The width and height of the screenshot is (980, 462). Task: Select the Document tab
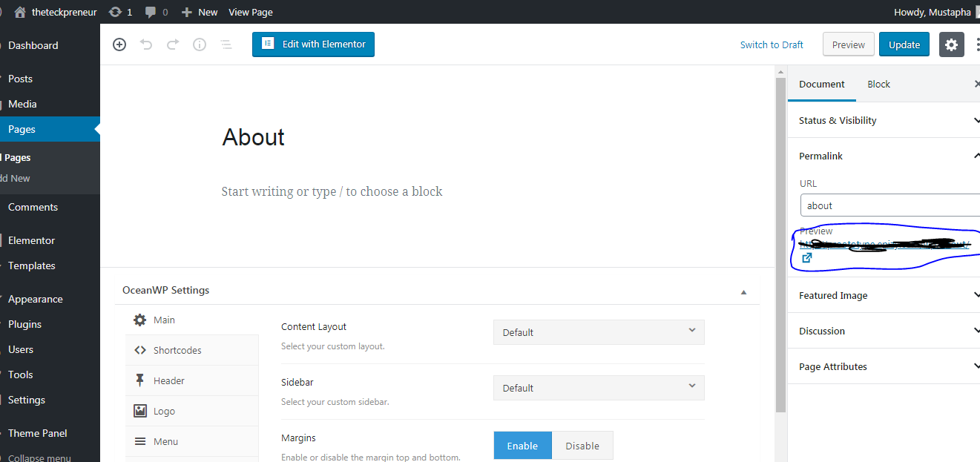tap(821, 84)
